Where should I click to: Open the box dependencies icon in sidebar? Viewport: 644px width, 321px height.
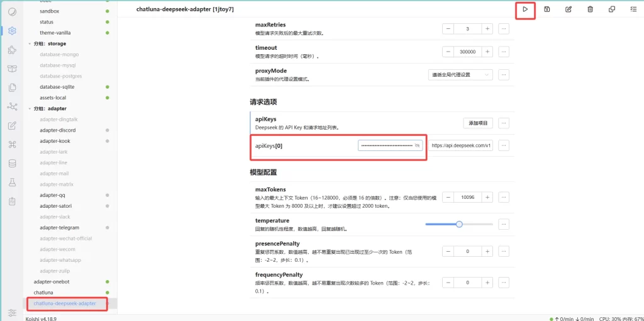click(12, 69)
